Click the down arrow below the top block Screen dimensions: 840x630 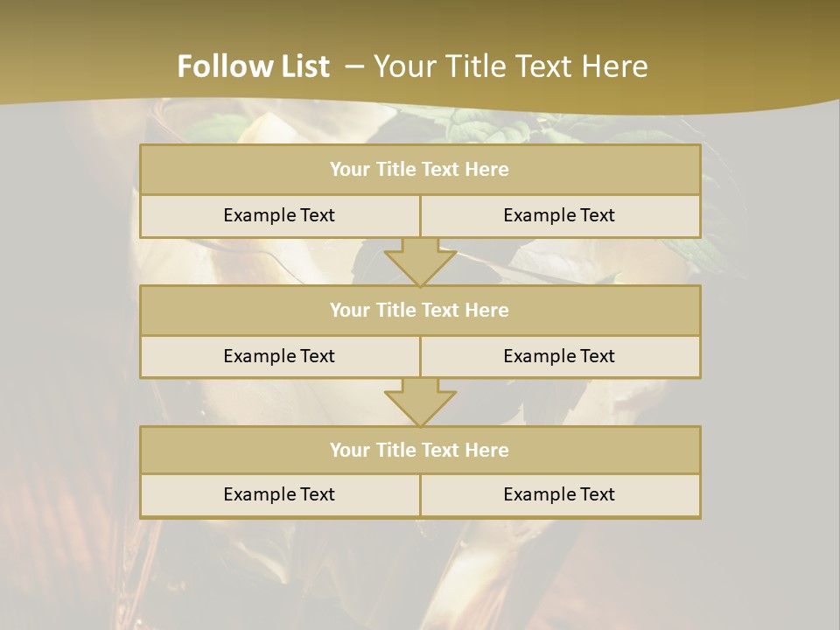coord(420,262)
